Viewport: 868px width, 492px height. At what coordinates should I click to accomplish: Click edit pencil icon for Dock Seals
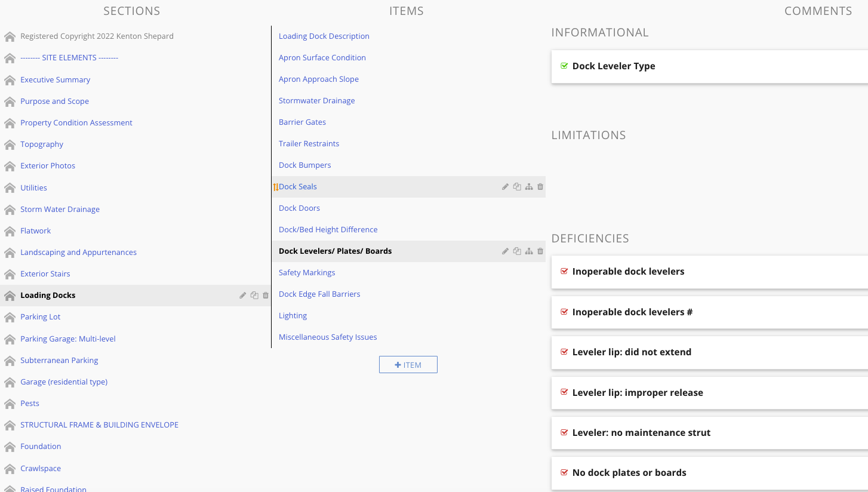click(x=505, y=187)
